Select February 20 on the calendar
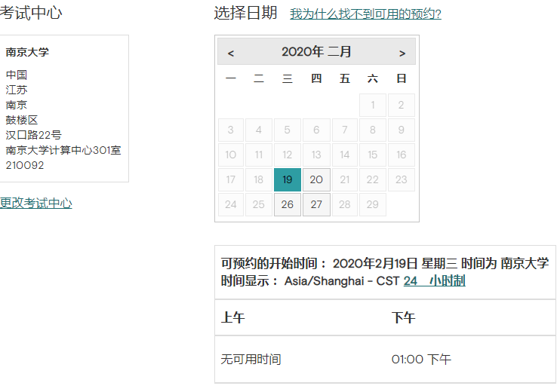 [x=316, y=179]
